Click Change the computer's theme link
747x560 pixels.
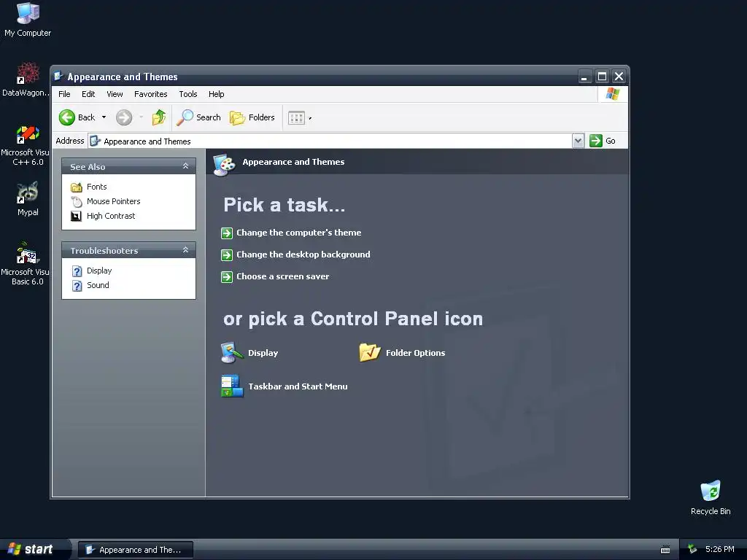click(298, 233)
